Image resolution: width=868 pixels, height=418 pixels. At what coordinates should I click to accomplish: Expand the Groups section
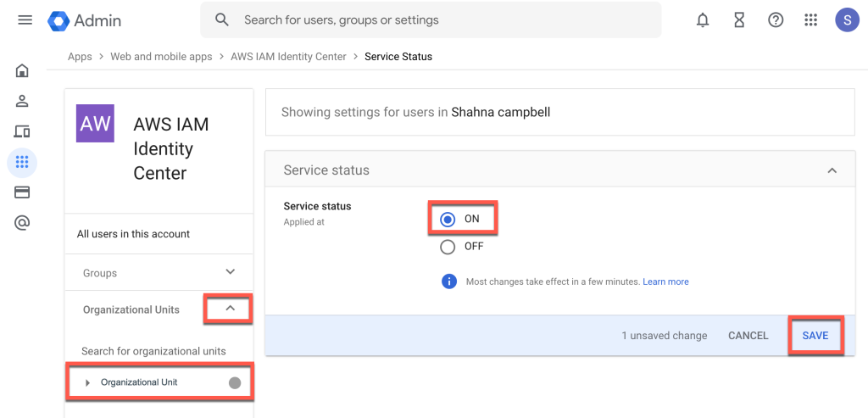[231, 272]
